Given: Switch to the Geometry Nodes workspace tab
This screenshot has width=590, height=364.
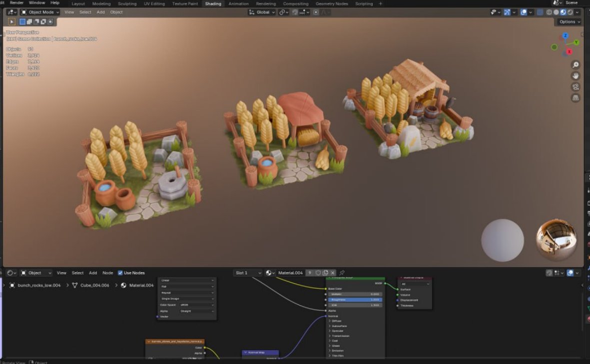Looking at the screenshot, I should [x=332, y=4].
